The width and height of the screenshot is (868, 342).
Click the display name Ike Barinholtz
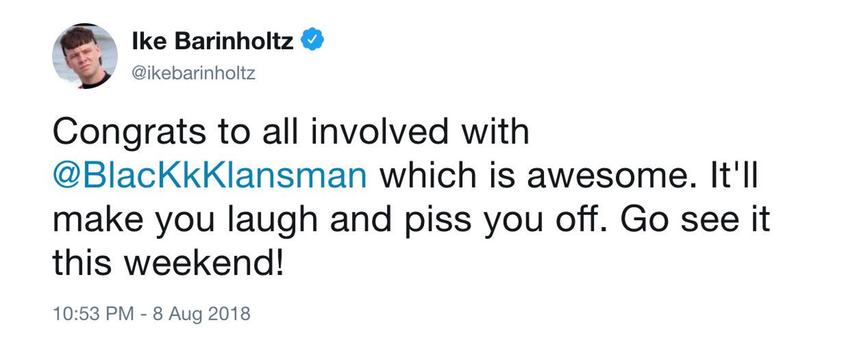pos(213,41)
